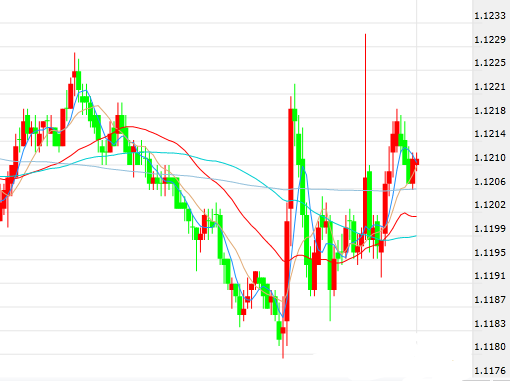
Task: Select the 1.1229 price level label
Action: point(490,39)
